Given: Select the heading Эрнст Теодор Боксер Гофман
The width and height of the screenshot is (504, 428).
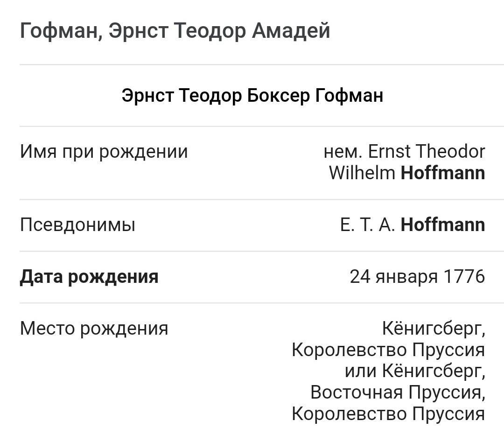Looking at the screenshot, I should (252, 95).
